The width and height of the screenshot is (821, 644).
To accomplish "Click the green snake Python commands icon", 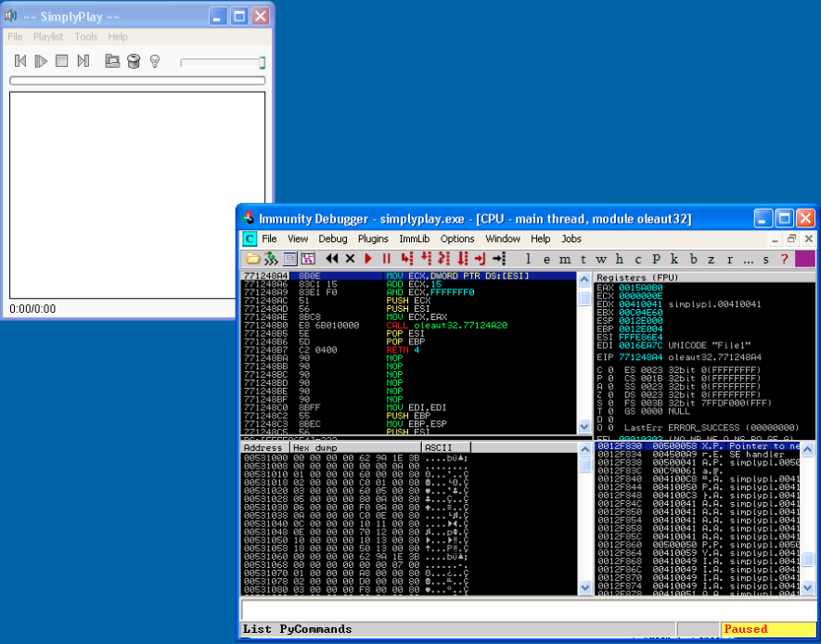I will [x=271, y=258].
